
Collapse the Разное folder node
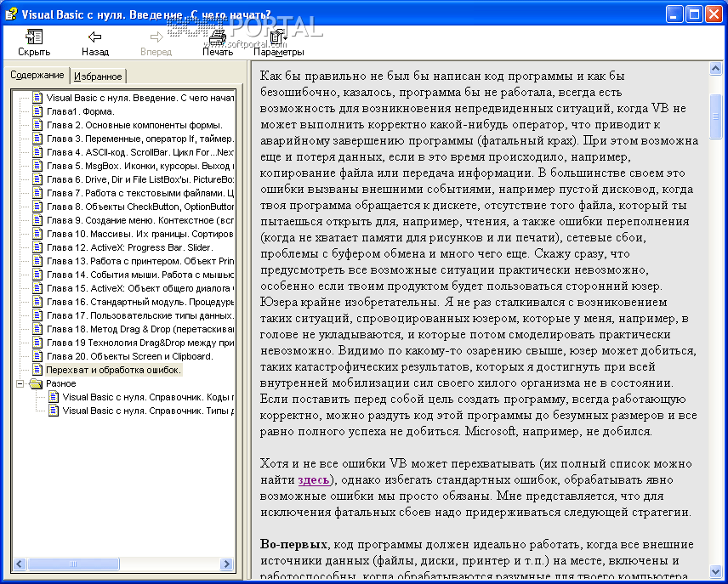click(x=20, y=383)
